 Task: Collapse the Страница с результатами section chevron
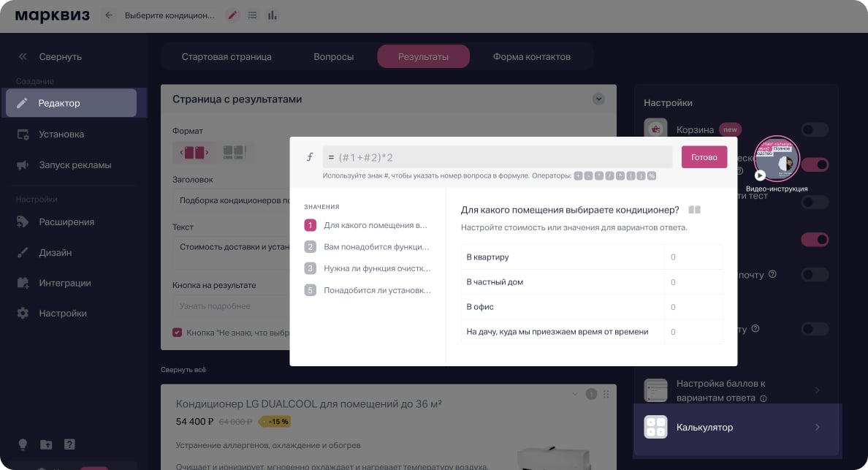point(598,99)
